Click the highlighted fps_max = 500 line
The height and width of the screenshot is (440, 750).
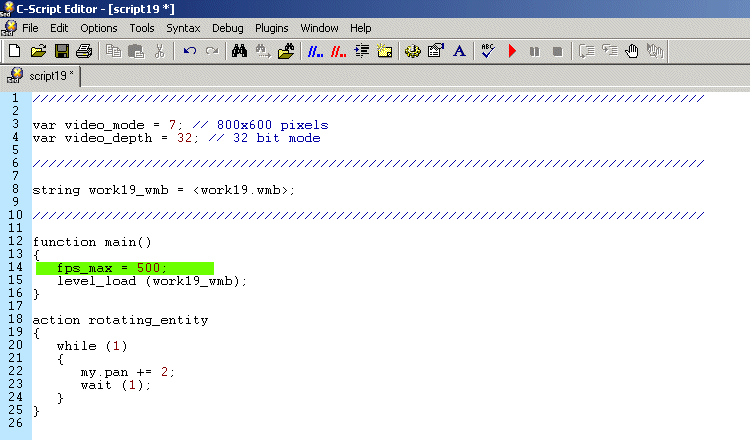coord(112,268)
